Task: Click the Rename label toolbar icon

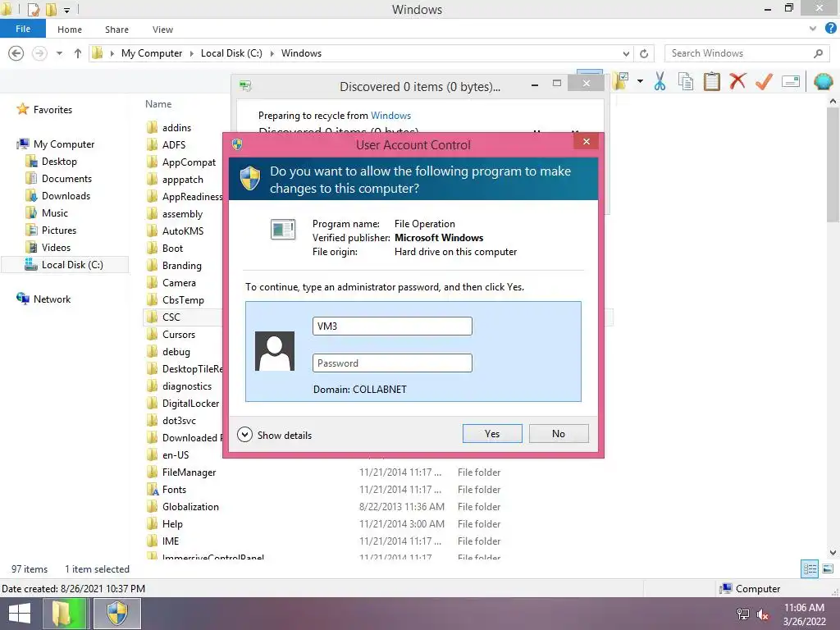Action: tap(791, 81)
